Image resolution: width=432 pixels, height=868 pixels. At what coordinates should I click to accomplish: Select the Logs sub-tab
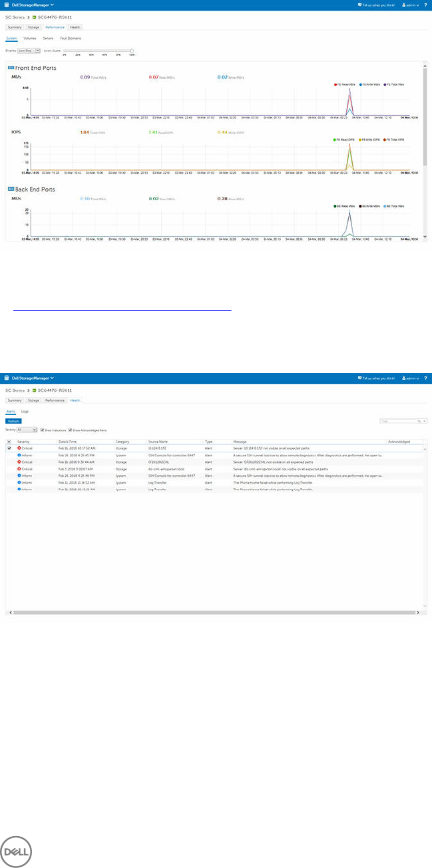pos(25,412)
